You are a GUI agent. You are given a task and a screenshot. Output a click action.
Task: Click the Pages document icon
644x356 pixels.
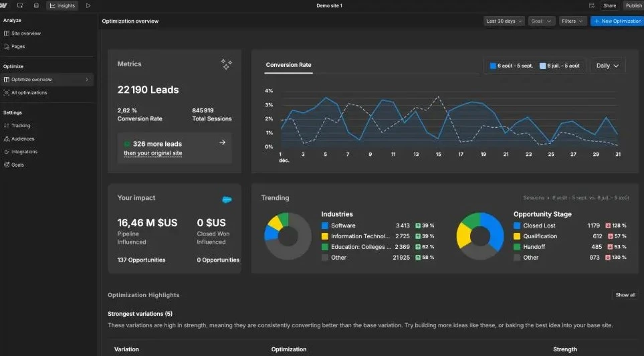[x=7, y=46]
